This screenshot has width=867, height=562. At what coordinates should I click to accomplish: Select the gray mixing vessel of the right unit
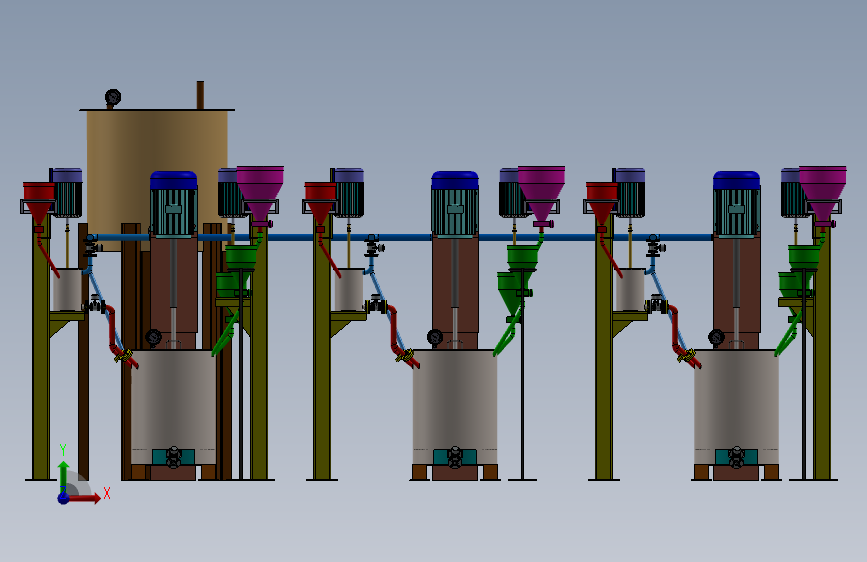point(737,407)
